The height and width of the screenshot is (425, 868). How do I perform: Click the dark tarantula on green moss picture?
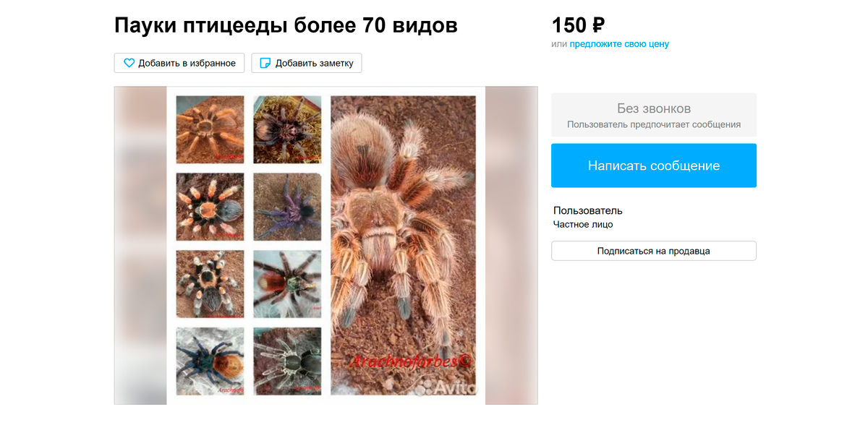click(x=287, y=130)
